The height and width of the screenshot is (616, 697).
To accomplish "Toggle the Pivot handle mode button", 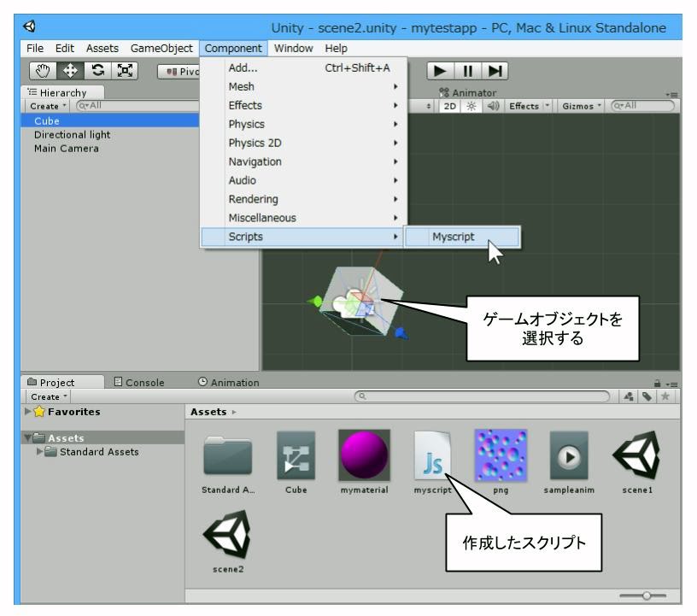I will 179,72.
